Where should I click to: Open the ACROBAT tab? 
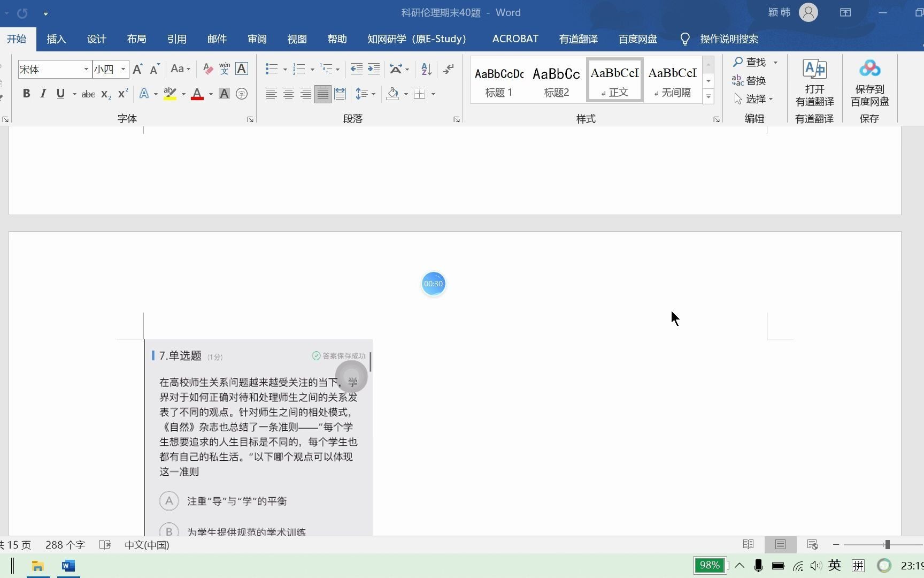[515, 39]
